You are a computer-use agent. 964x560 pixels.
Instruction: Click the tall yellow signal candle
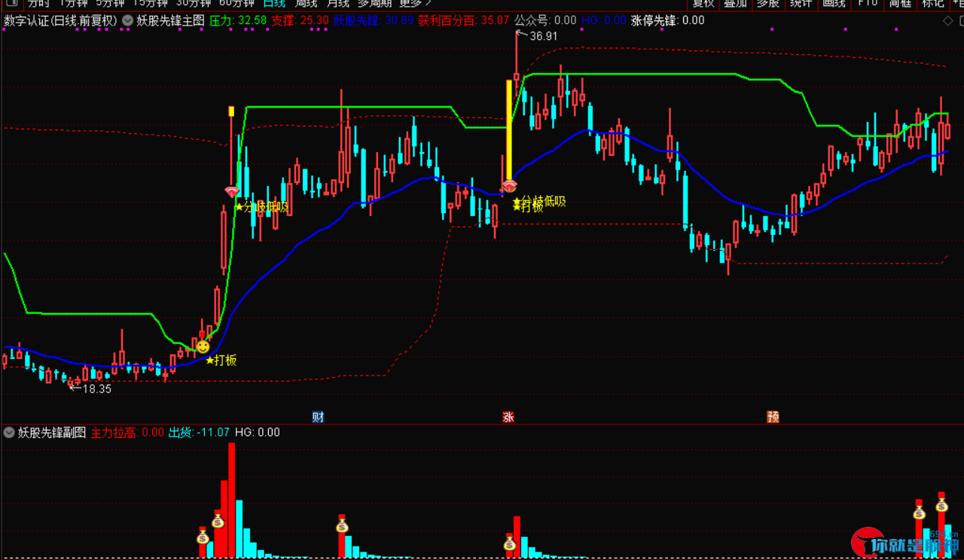click(509, 131)
